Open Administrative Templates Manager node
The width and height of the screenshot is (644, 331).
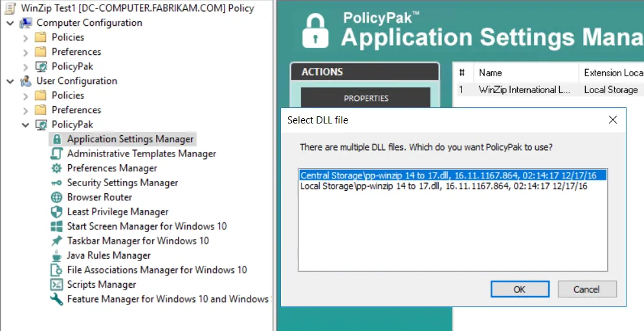[142, 154]
